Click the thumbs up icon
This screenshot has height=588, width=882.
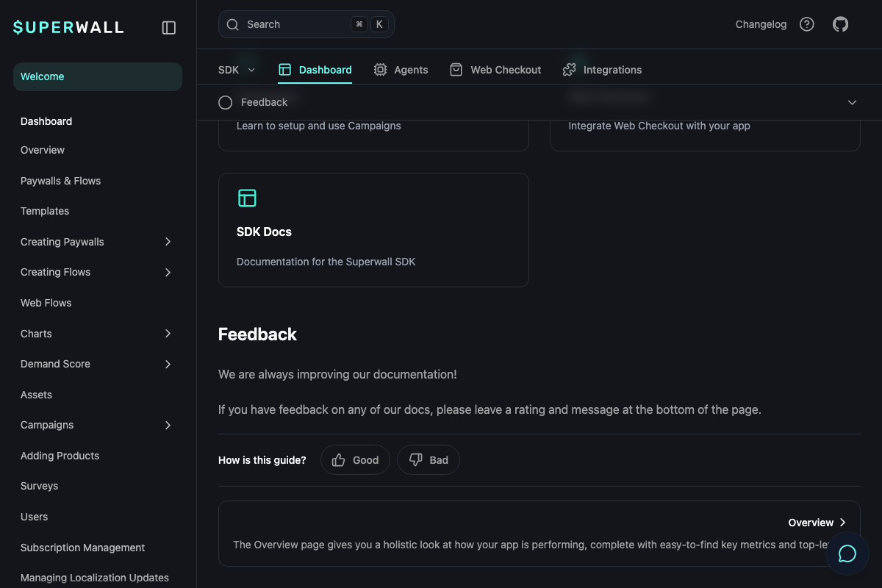coord(338,460)
